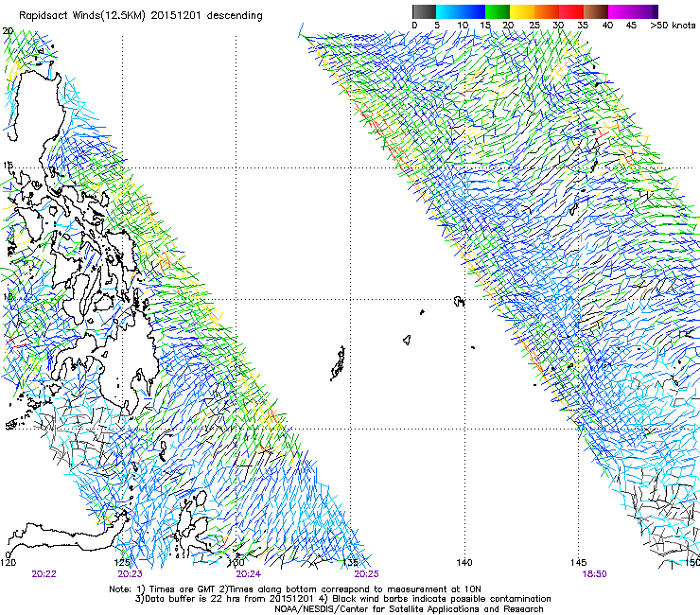
Task: Click the longitude label '140'
Action: tap(464, 562)
